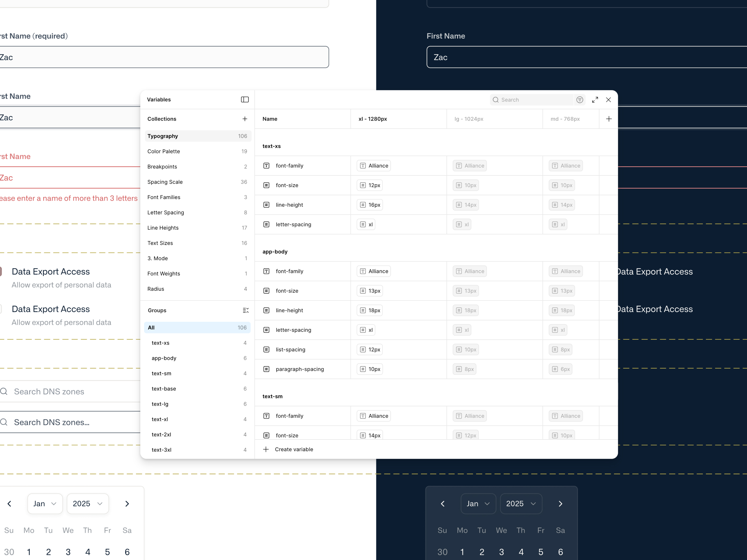Toggle the Variables sidebar panel icon
This screenshot has width=747, height=560.
tap(245, 100)
